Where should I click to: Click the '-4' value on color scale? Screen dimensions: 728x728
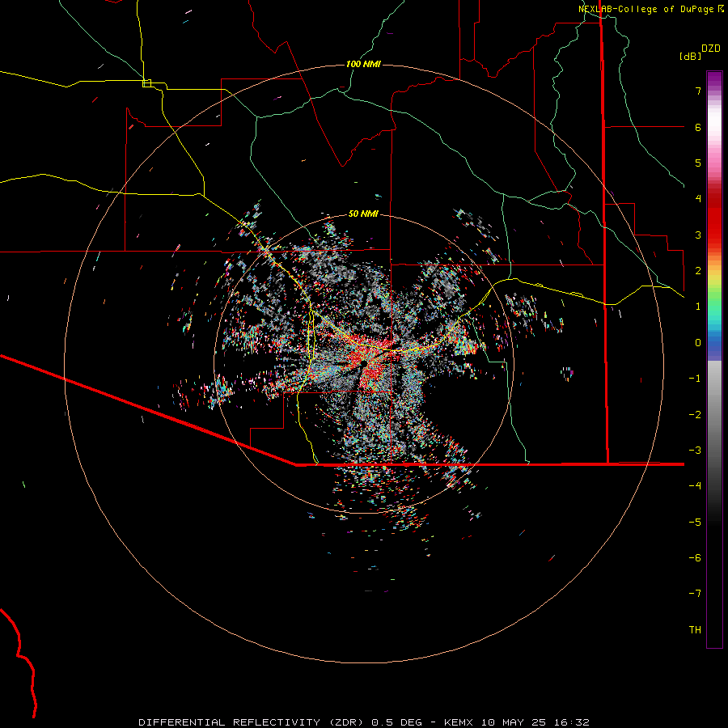coord(695,486)
